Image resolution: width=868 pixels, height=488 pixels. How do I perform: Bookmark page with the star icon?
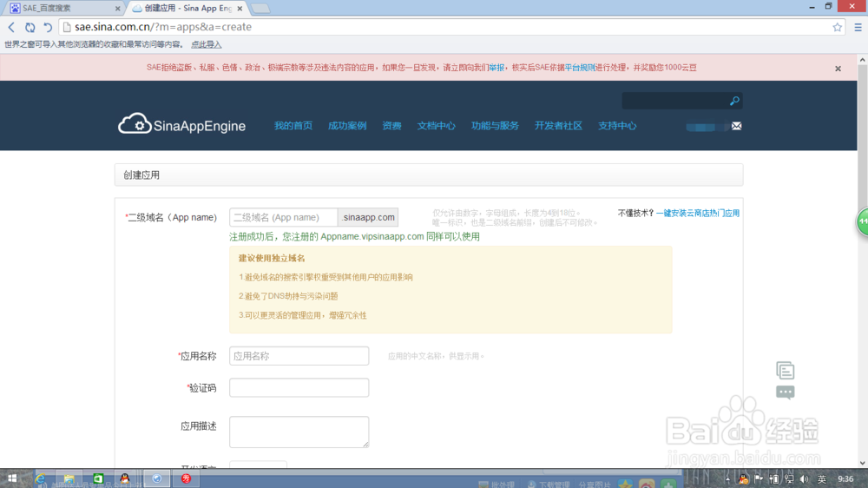(837, 27)
